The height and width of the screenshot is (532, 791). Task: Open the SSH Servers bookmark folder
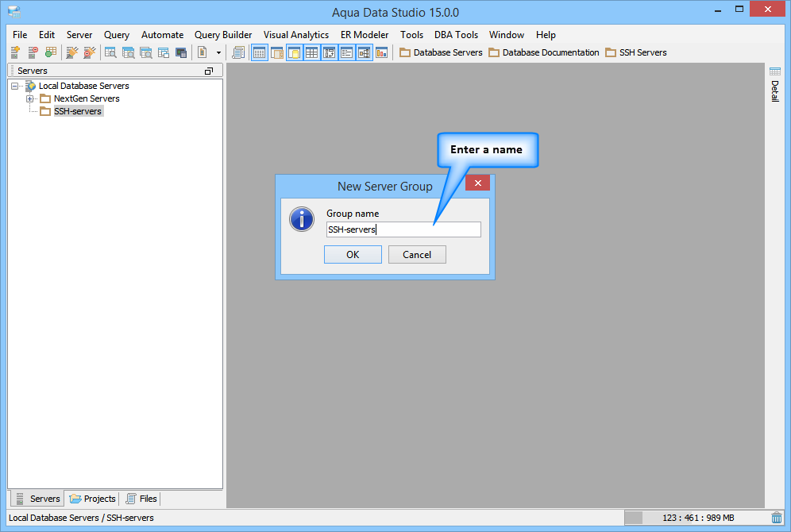tap(636, 52)
